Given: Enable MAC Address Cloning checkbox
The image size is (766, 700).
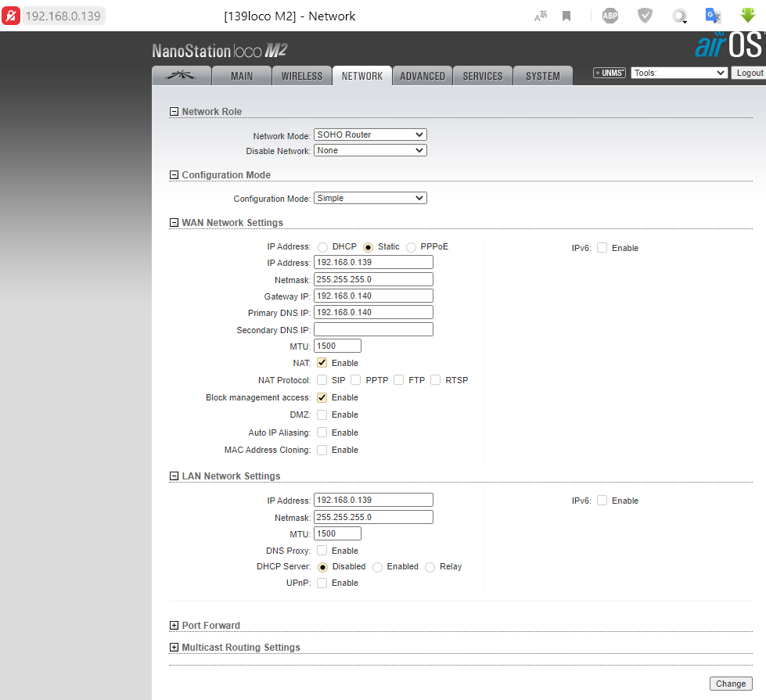Looking at the screenshot, I should (x=322, y=450).
